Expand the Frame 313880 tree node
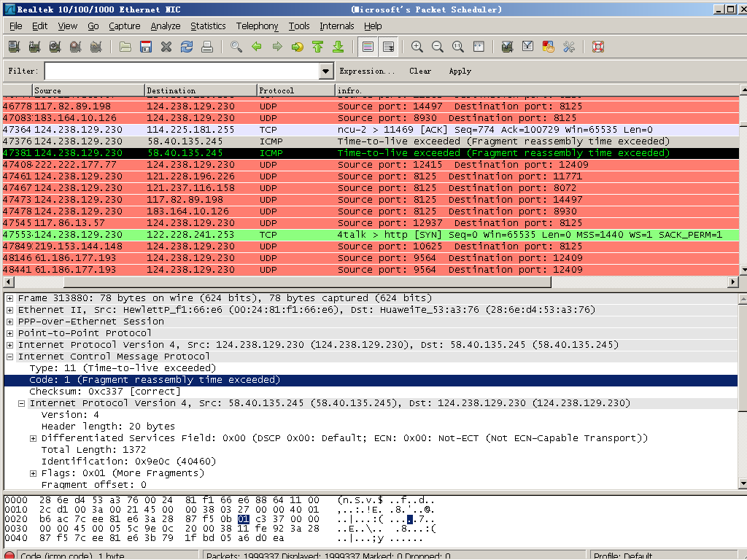Viewport: 747px width, 560px height. coord(9,298)
